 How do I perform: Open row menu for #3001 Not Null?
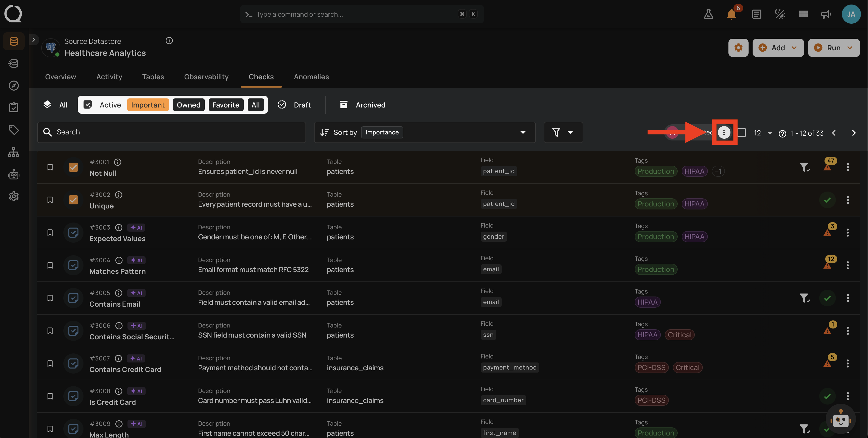pyautogui.click(x=848, y=167)
